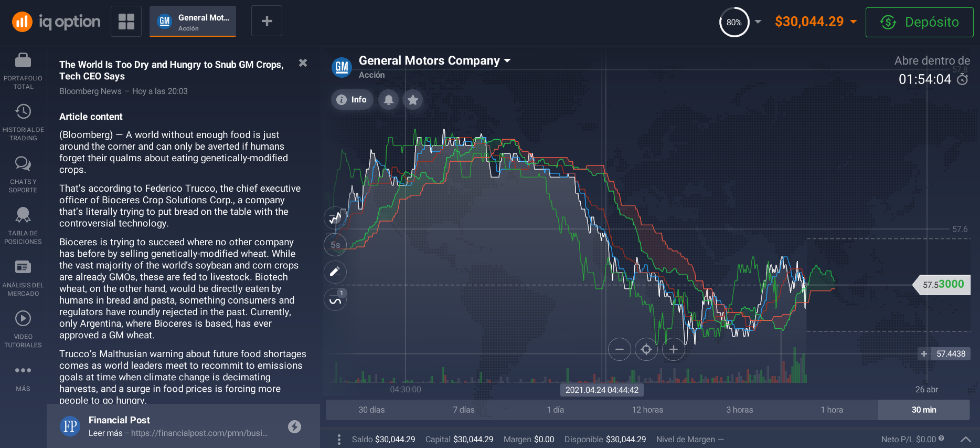Select the 30 min timeframe

click(x=924, y=410)
